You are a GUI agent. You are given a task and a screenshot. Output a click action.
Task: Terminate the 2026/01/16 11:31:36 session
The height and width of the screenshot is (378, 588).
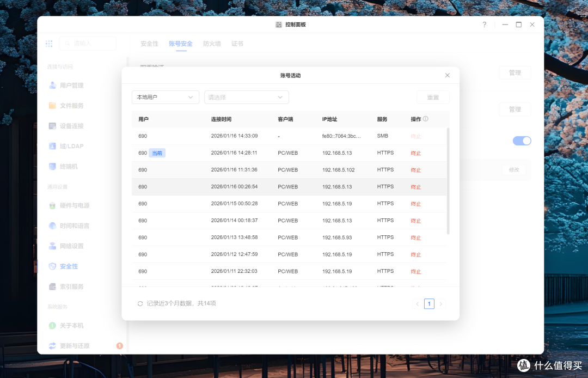[x=416, y=170]
